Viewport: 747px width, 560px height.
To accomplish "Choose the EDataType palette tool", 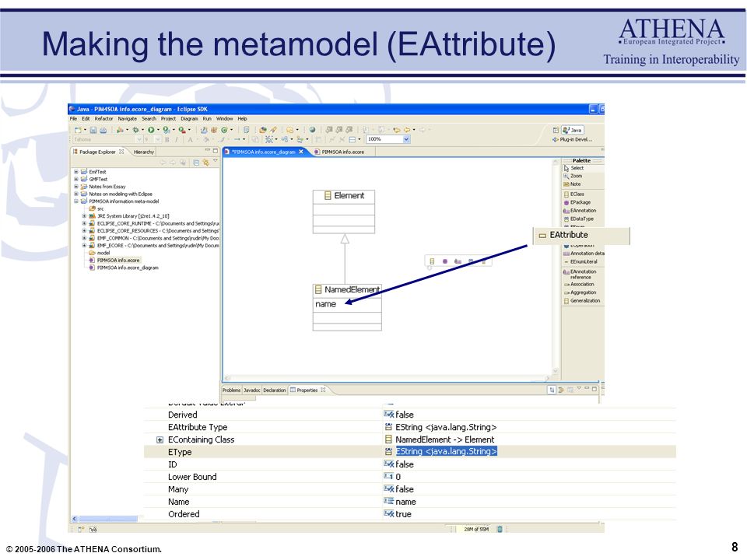I will (x=579, y=219).
